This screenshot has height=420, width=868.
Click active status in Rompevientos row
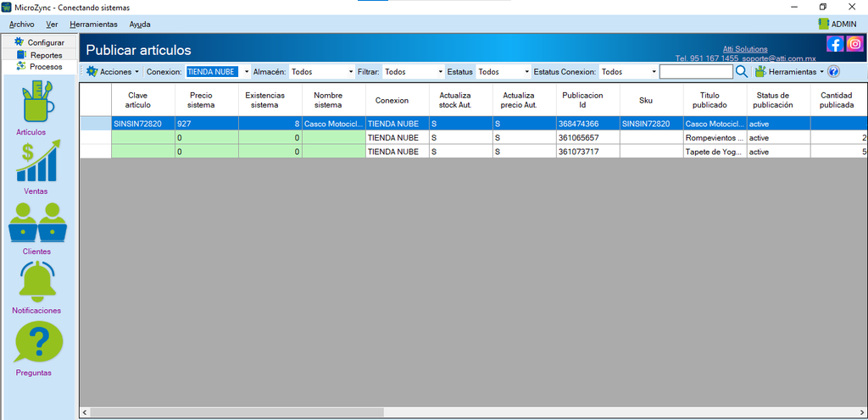779,138
